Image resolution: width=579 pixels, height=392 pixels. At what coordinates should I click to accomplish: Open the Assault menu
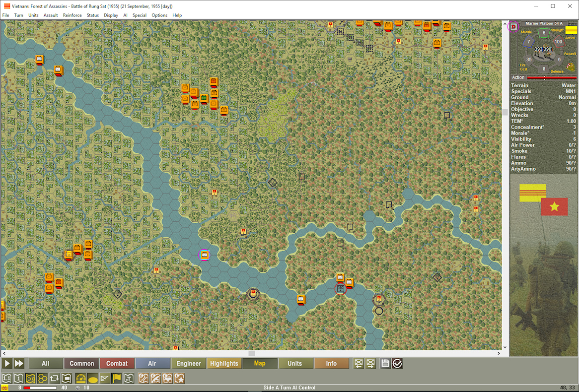click(51, 15)
